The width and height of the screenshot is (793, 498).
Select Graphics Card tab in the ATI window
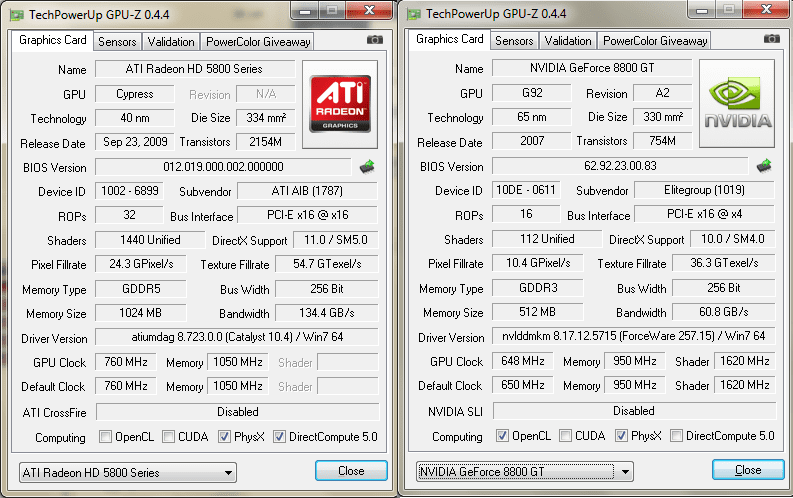(x=53, y=40)
